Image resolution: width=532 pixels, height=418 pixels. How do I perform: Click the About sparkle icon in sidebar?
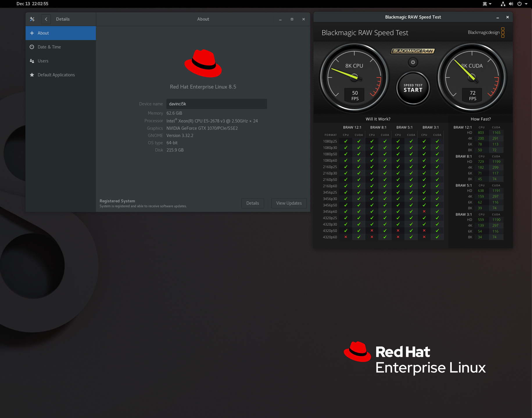tap(32, 33)
